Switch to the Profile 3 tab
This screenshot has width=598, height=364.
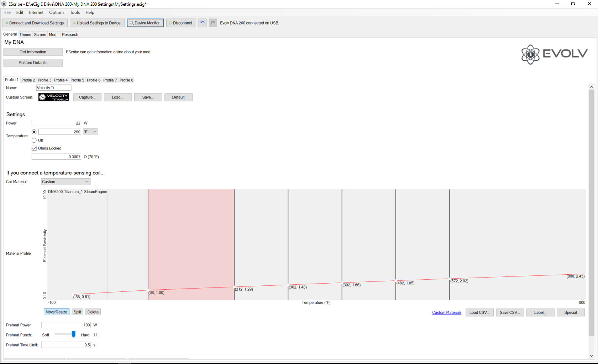pyautogui.click(x=44, y=80)
